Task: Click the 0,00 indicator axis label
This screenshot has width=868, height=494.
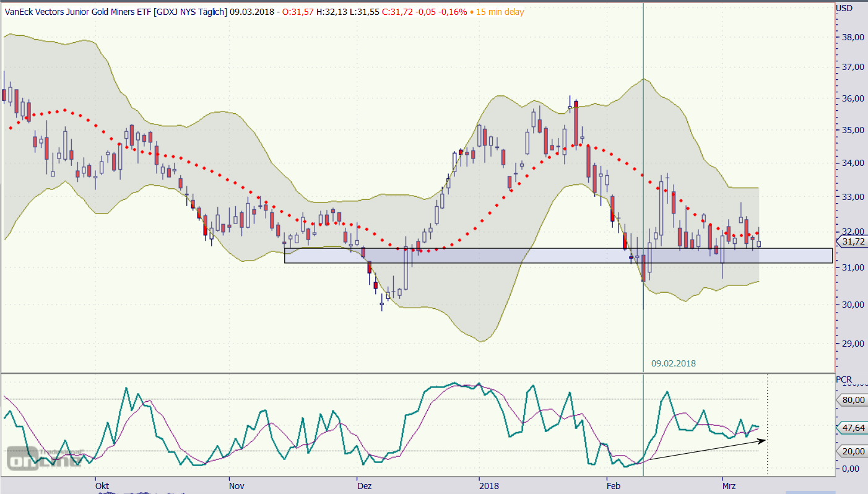Action: (850, 469)
